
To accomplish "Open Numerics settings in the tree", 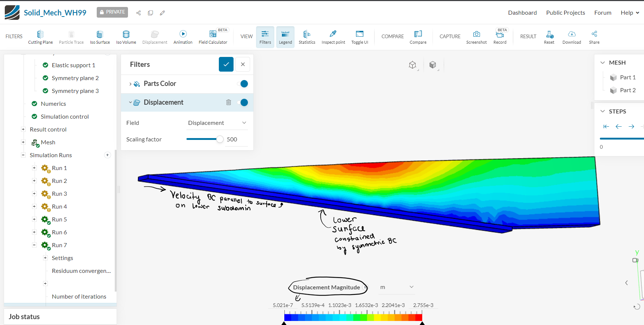I will coord(53,104).
